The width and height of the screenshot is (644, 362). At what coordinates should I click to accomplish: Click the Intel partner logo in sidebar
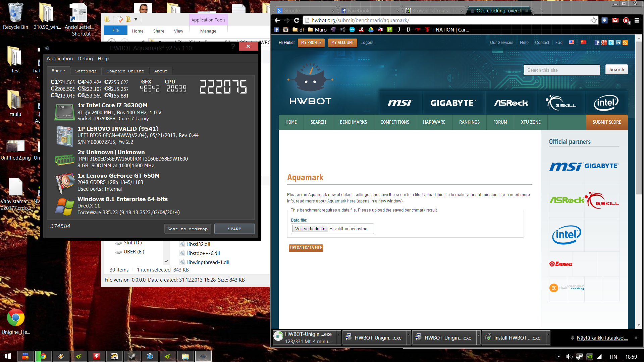[x=567, y=235]
